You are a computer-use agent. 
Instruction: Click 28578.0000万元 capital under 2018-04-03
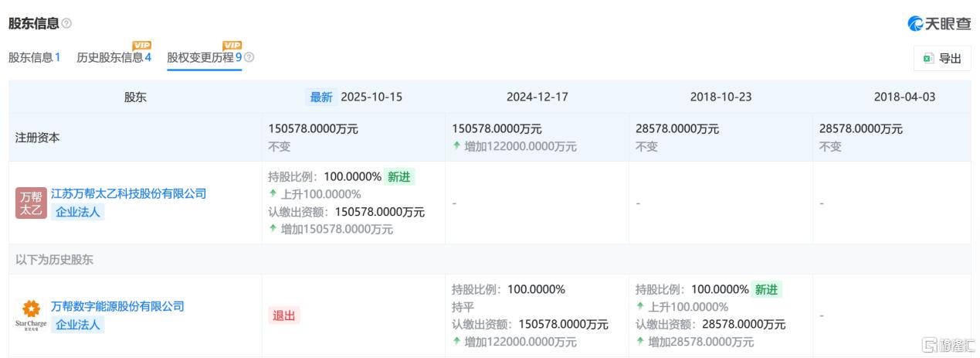click(x=861, y=129)
